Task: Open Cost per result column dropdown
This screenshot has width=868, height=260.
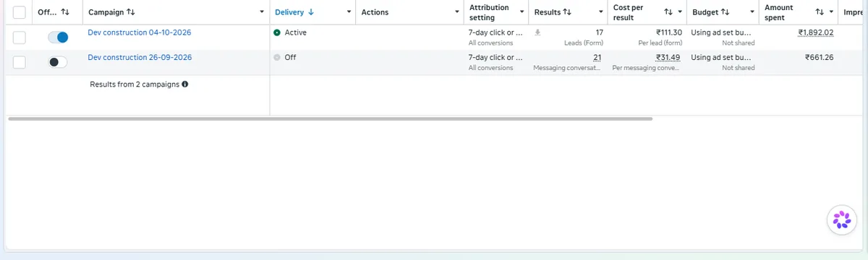Action: pos(680,12)
